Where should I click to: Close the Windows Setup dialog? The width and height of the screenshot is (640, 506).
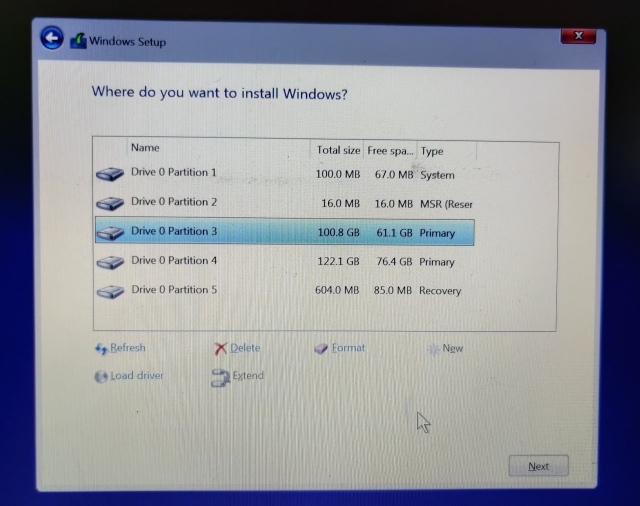[x=578, y=36]
